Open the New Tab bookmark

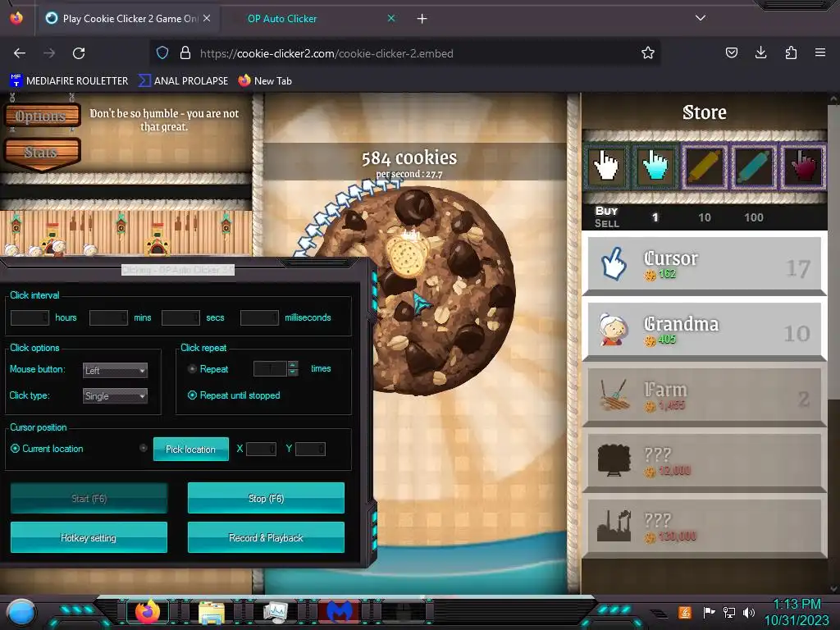[x=265, y=81]
